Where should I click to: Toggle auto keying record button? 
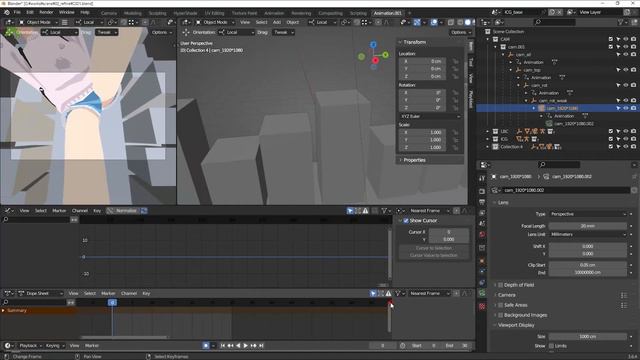[206, 346]
